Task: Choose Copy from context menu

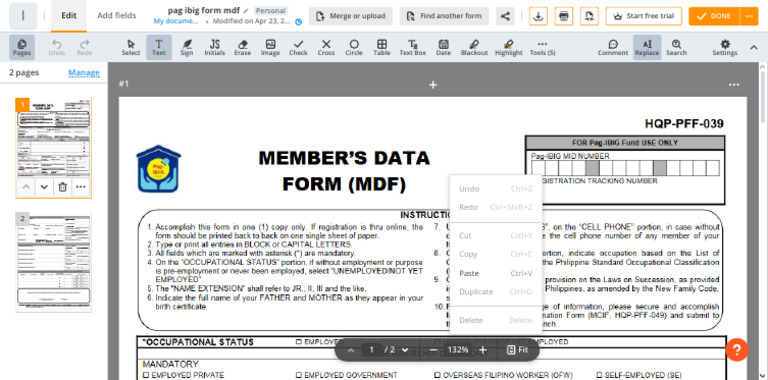Action: pyautogui.click(x=496, y=254)
